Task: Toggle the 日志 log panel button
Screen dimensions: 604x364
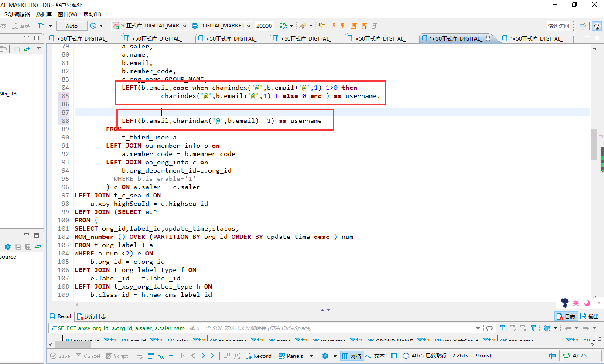Action: tap(566, 316)
